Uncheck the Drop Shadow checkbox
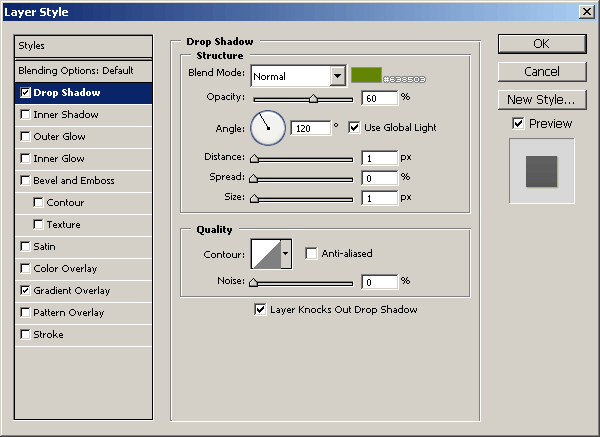 (x=25, y=93)
